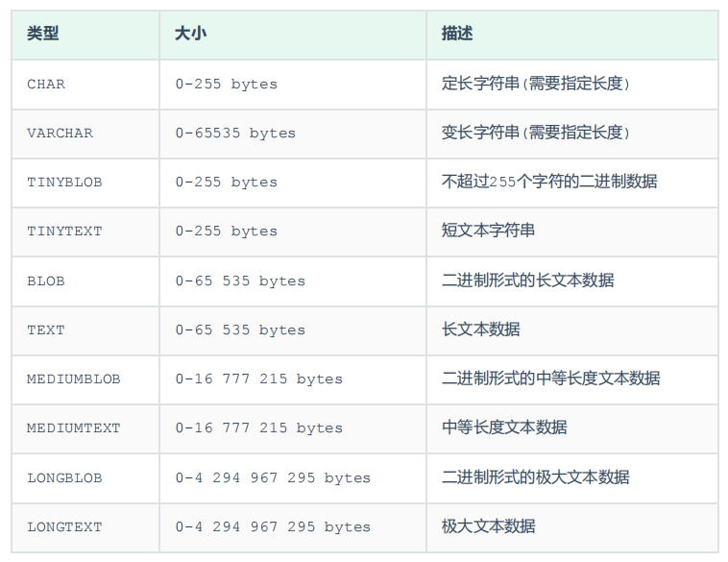Click the 极大文本数据 description in LONGTEXT row
This screenshot has width=728, height=562.
point(489,527)
